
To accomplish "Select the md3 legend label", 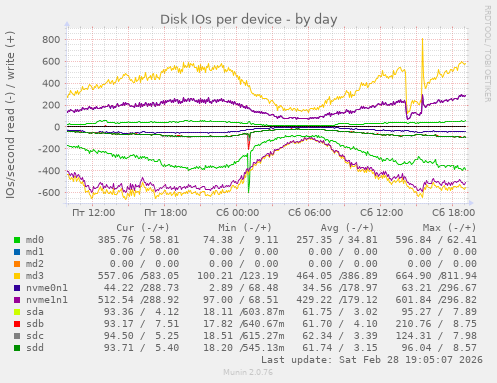I will click(35, 276).
